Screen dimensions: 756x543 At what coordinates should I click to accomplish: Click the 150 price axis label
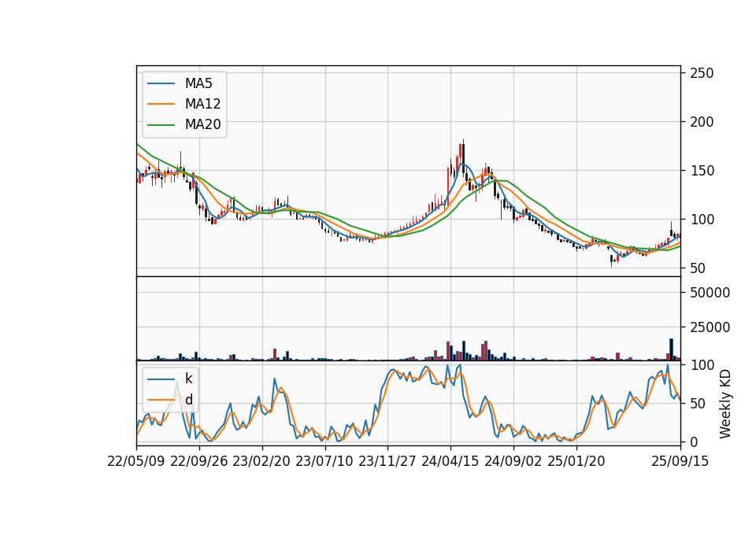click(702, 171)
